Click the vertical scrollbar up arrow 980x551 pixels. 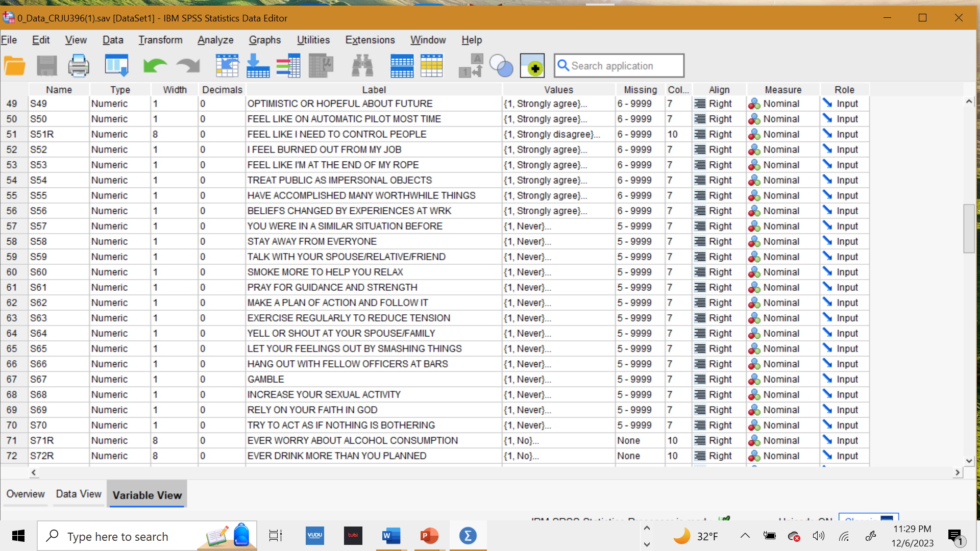tap(969, 102)
